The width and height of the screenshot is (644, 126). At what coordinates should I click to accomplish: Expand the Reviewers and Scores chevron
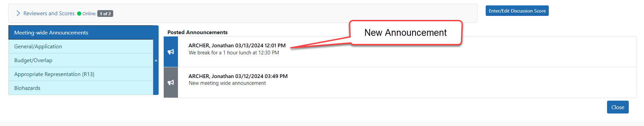18,13
